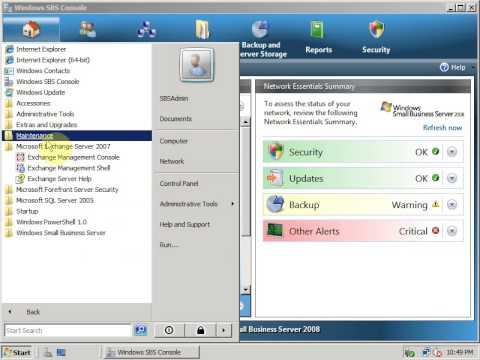Screen dimensions: 480x360
Task: Open Administrative Tools submenu on right pane
Action: [197, 204]
